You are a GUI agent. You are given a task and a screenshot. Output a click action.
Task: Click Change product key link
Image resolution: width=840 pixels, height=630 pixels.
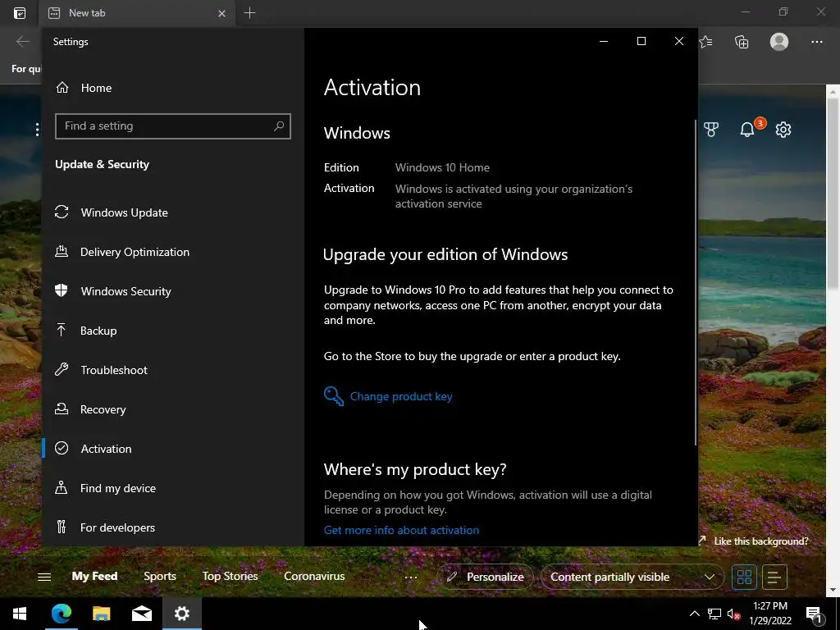[x=401, y=396]
